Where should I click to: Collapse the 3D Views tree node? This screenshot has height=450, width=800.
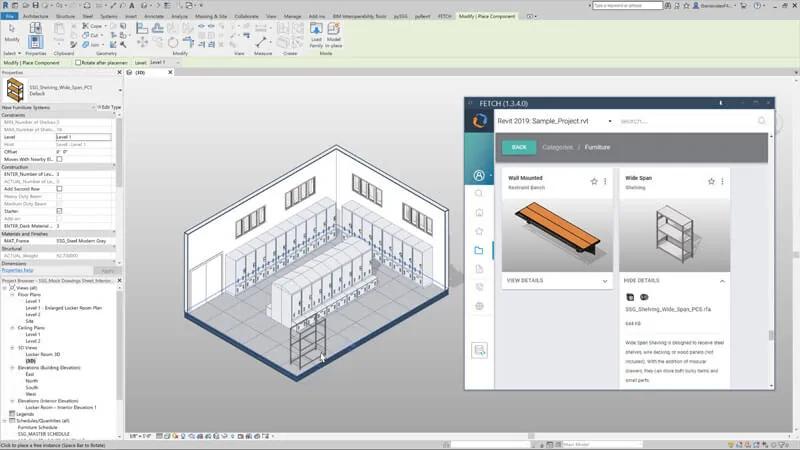click(x=12, y=347)
